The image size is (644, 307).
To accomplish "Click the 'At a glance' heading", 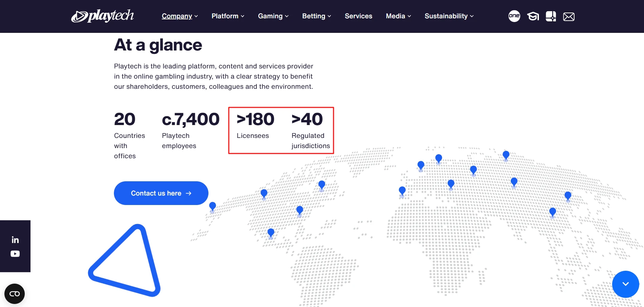I will (158, 45).
